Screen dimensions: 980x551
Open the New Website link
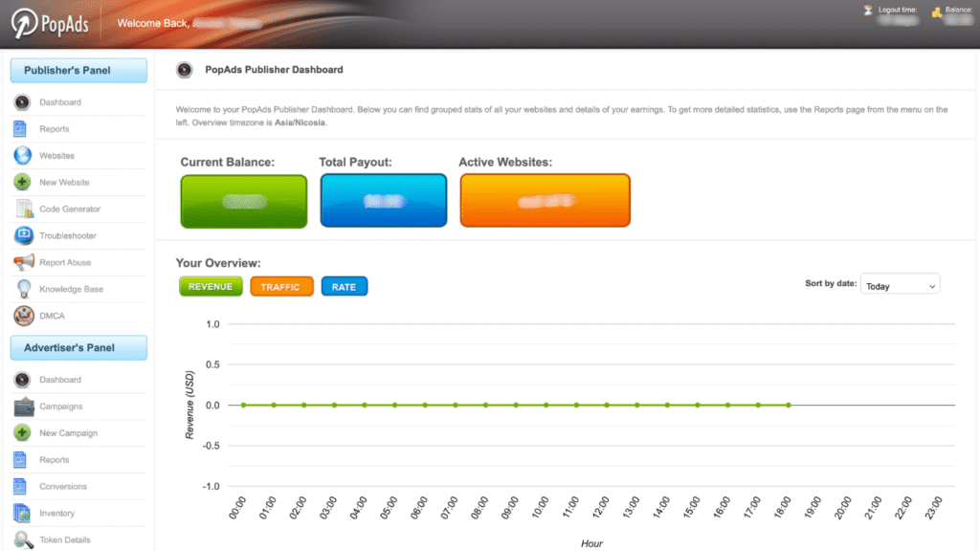click(64, 183)
